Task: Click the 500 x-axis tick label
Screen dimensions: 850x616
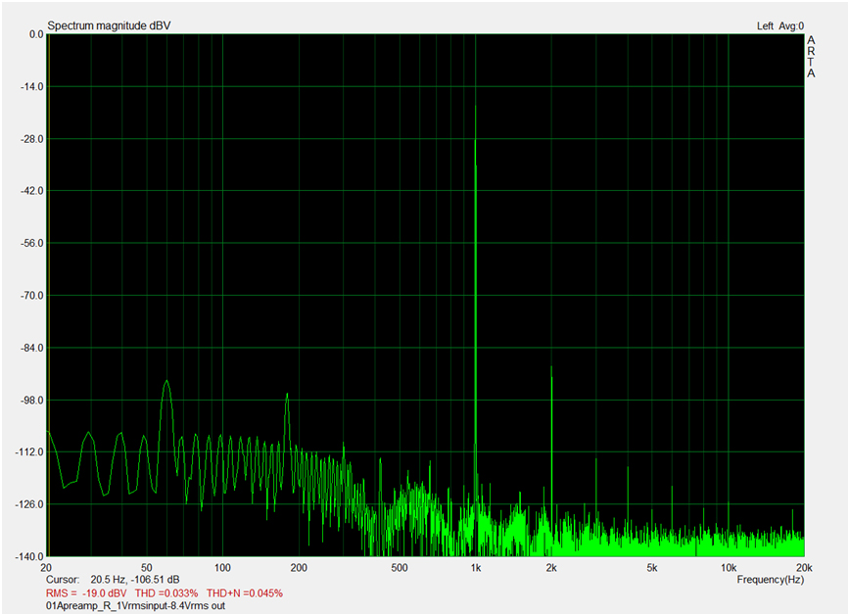Action: (x=399, y=568)
